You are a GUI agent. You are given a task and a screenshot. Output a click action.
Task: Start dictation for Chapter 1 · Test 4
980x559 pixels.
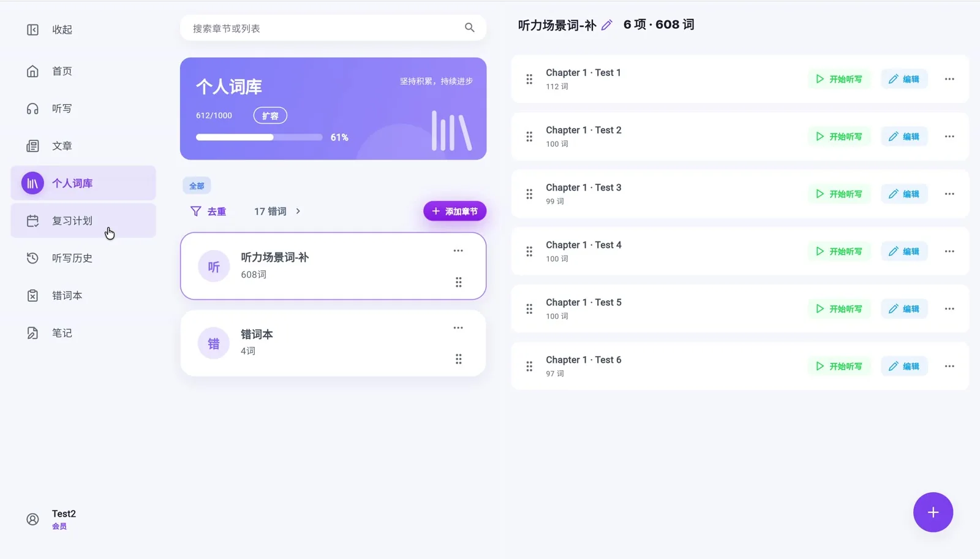tap(839, 251)
